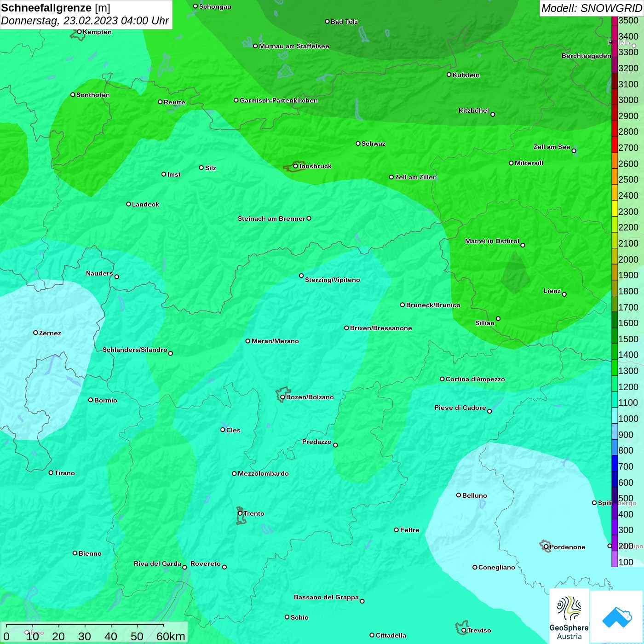Click the 'Riva del Garda' label
The image size is (644, 644).
coord(157,563)
